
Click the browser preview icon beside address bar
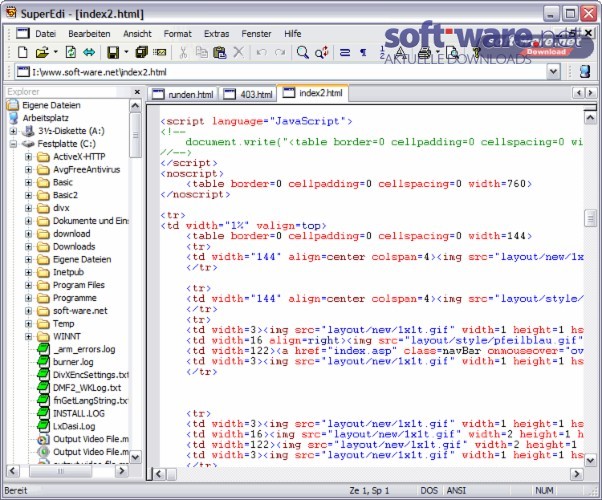pyautogui.click(x=584, y=72)
